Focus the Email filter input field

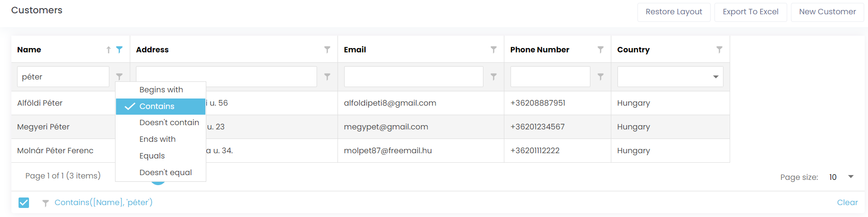point(414,77)
